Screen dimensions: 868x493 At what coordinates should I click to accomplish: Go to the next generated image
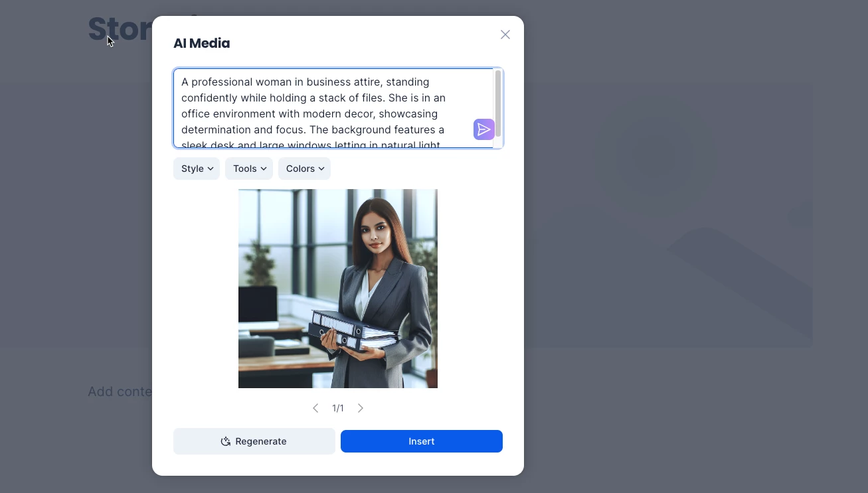[x=361, y=408]
